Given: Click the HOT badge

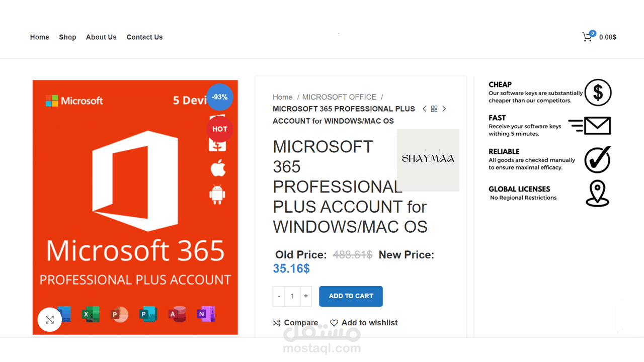Looking at the screenshot, I should pos(220,129).
